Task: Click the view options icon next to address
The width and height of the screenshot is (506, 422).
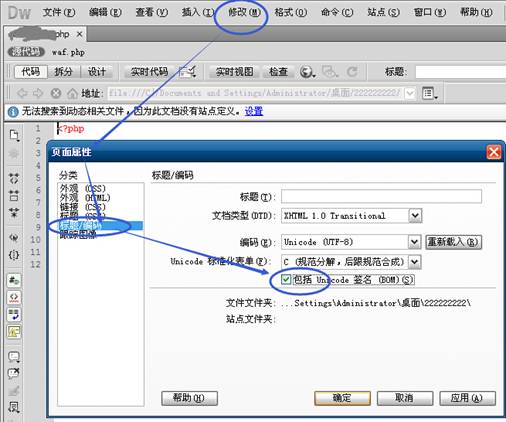Action: (x=429, y=93)
